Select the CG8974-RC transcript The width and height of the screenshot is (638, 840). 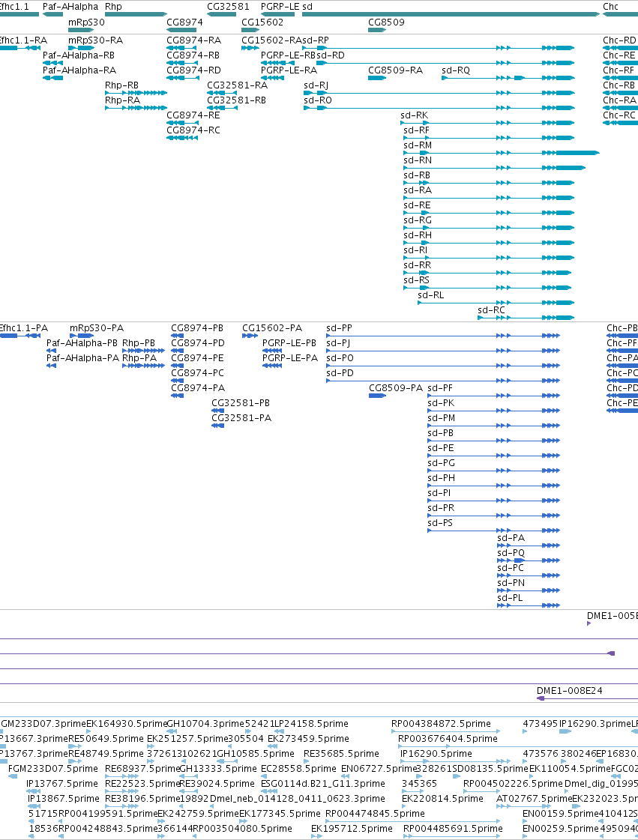(x=182, y=138)
